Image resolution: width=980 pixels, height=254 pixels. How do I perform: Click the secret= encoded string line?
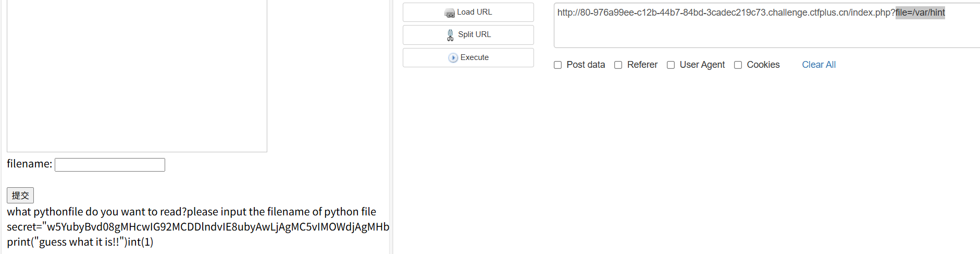coord(198,227)
